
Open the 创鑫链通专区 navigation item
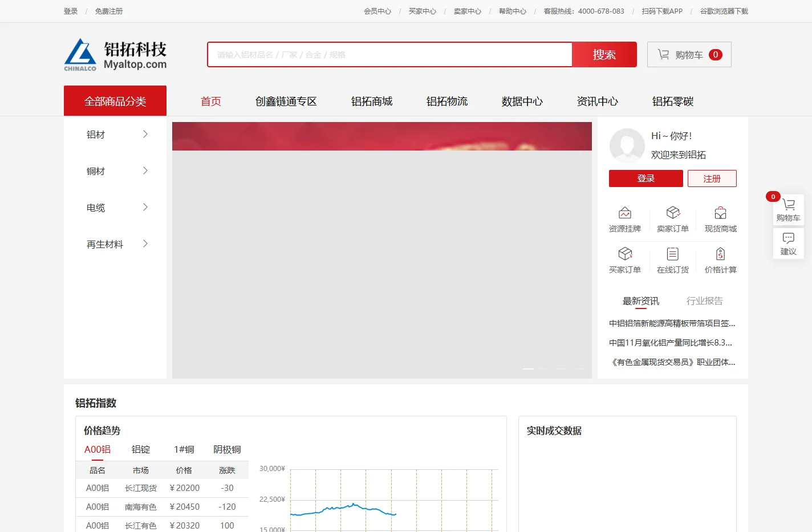[286, 101]
